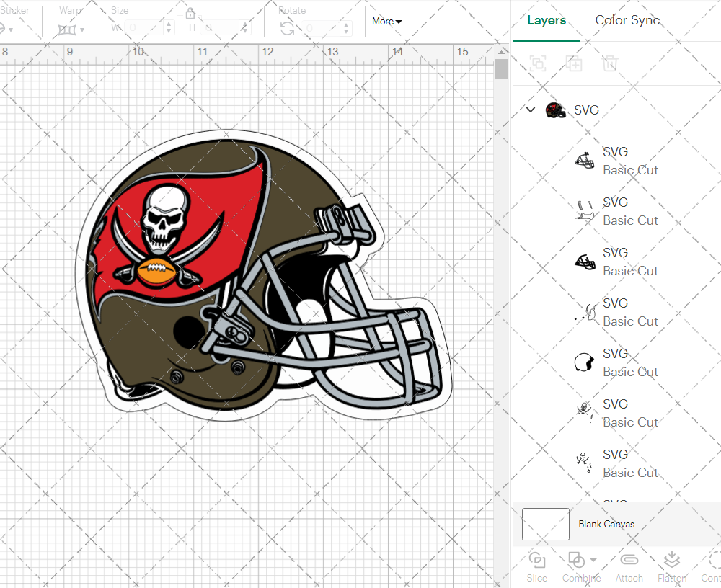Click the Contour icon at panel bottom
This screenshot has height=588, width=721.
pos(714,561)
